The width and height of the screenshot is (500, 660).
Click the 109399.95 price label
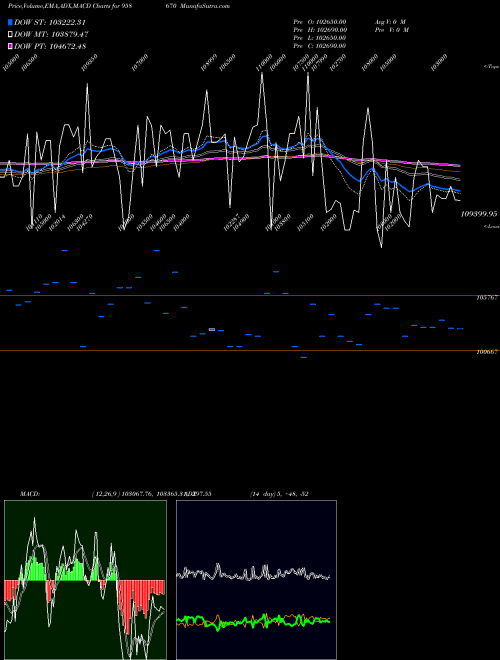pyautogui.click(x=479, y=214)
